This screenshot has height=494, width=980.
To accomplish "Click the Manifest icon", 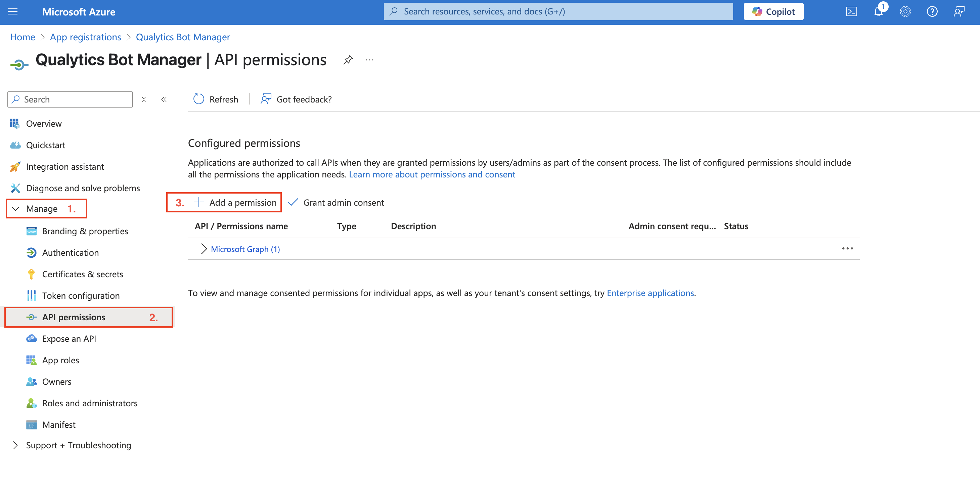I will 31,424.
